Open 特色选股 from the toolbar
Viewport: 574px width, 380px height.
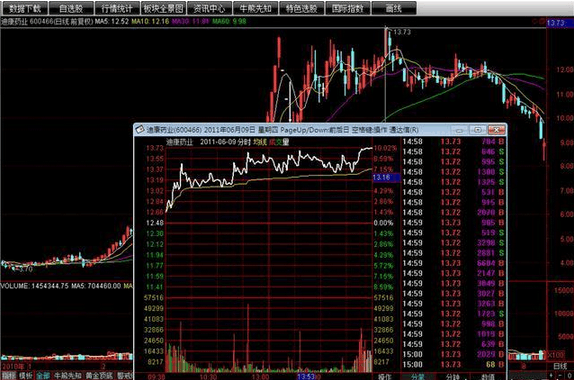302,8
